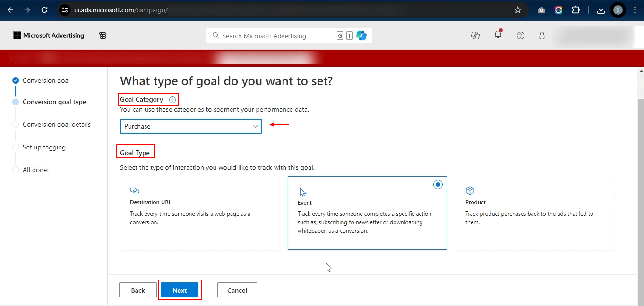Reload the page with the refresh icon

point(44,10)
